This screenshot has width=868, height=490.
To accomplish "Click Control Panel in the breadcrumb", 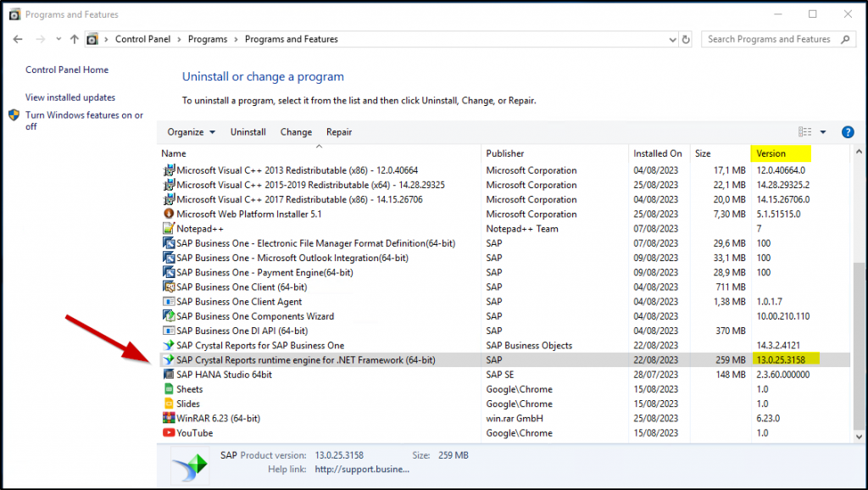I will point(142,40).
